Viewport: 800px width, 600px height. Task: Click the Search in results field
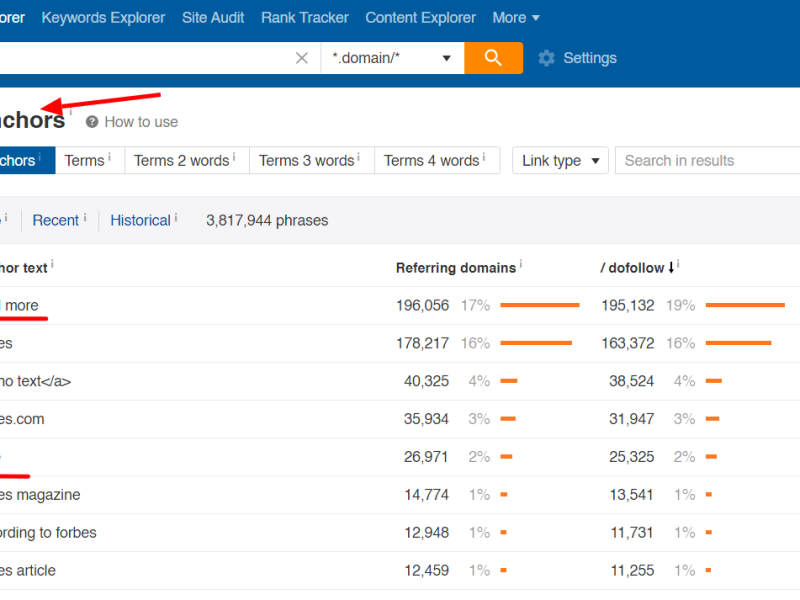coord(706,161)
